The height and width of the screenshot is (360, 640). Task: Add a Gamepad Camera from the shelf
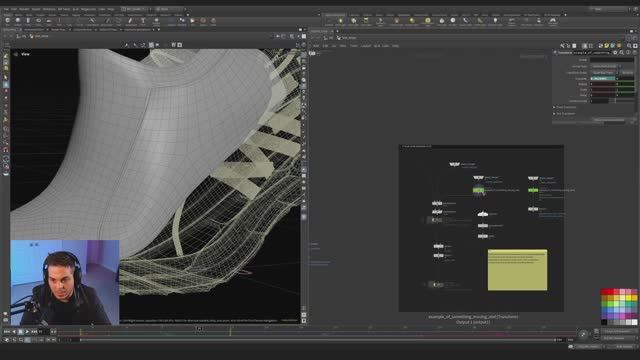[553, 22]
